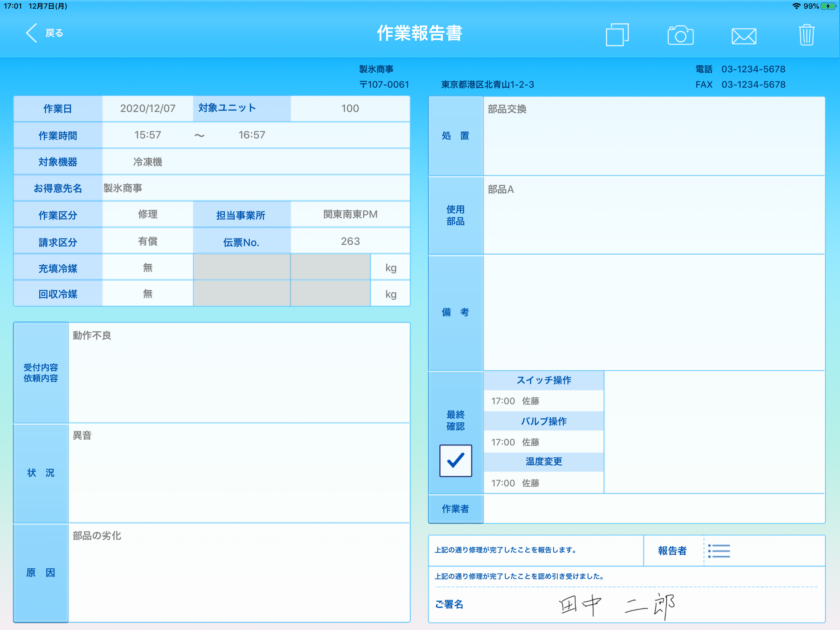Change 作業区分 value 修理
The image size is (840, 630).
(x=148, y=214)
